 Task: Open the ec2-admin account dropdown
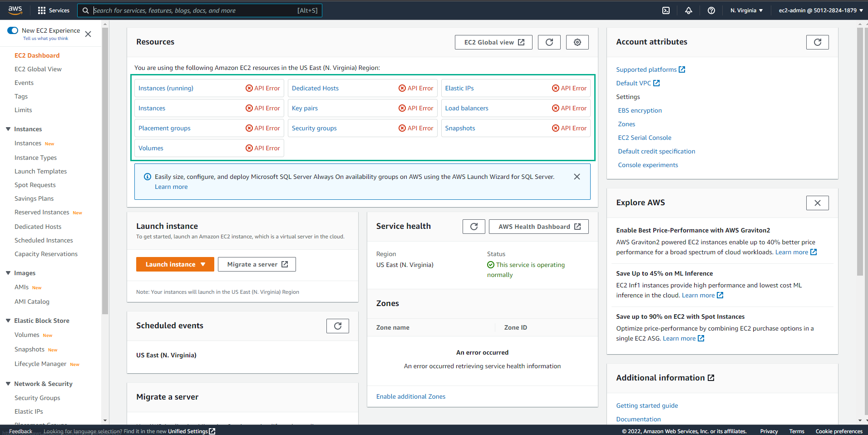[821, 10]
